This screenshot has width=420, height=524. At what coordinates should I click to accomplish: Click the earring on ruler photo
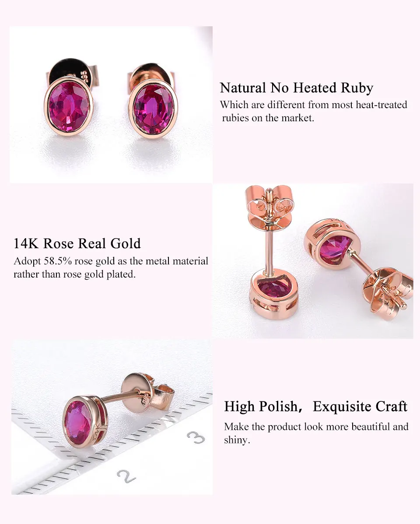tap(112, 417)
